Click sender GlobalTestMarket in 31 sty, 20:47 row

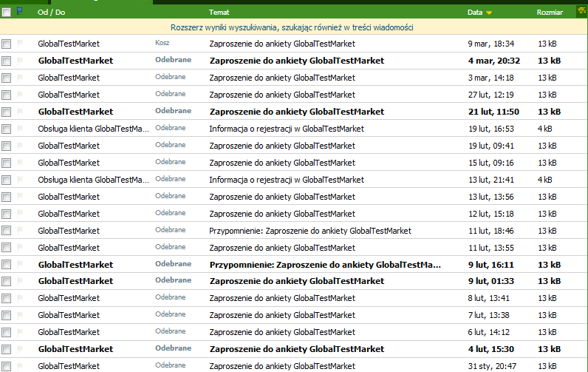click(69, 366)
